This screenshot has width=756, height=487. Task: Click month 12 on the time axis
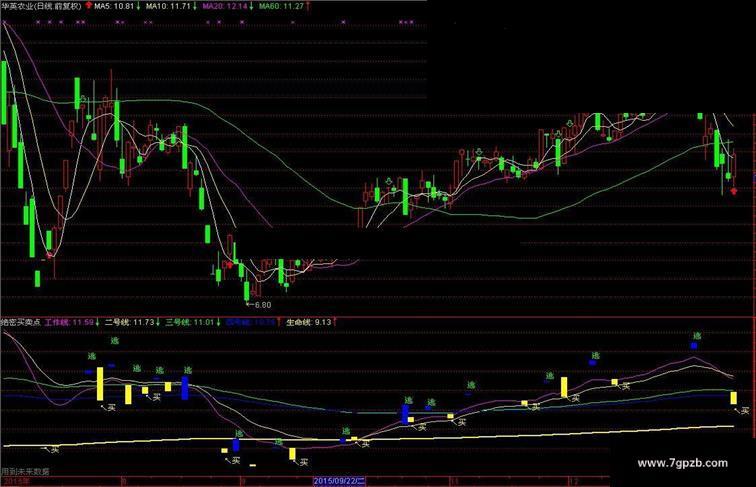573,481
